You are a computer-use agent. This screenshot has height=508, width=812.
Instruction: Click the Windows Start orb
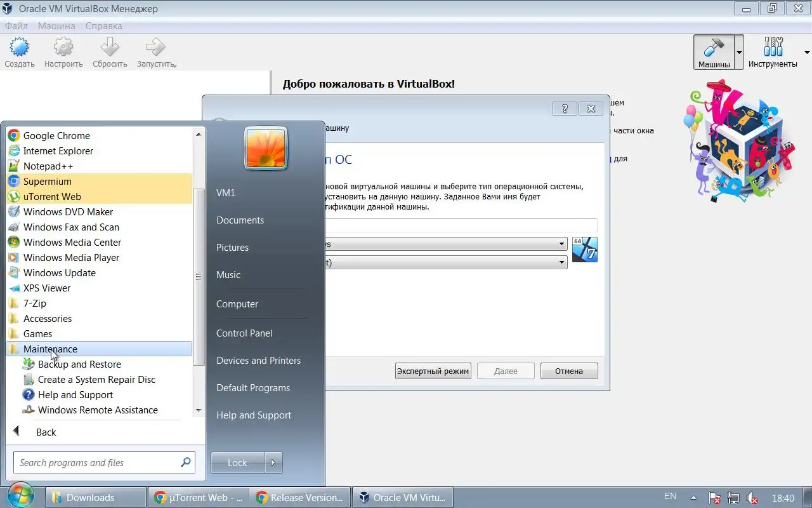pos(21,496)
